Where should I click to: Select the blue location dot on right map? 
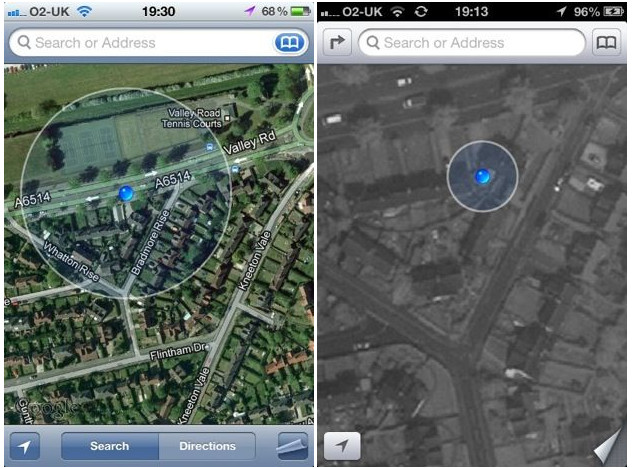(x=482, y=176)
